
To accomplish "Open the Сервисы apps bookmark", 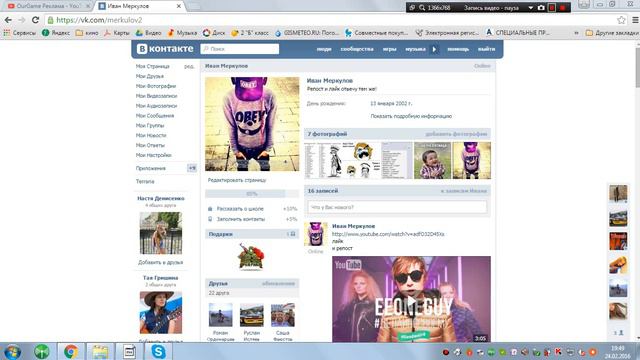I will pos(20,33).
